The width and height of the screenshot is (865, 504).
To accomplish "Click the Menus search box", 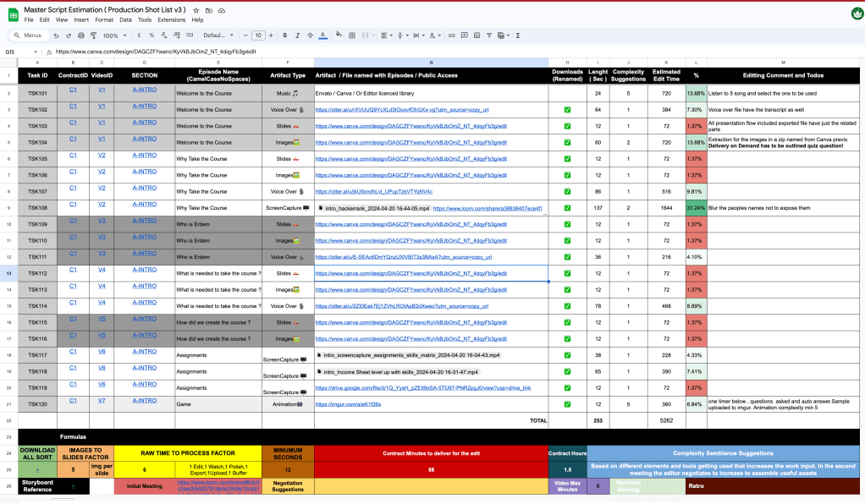I will point(30,36).
